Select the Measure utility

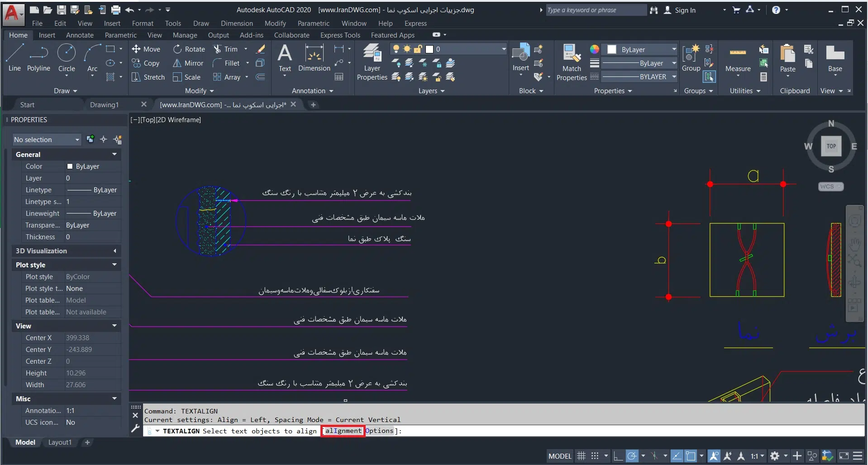[738, 59]
